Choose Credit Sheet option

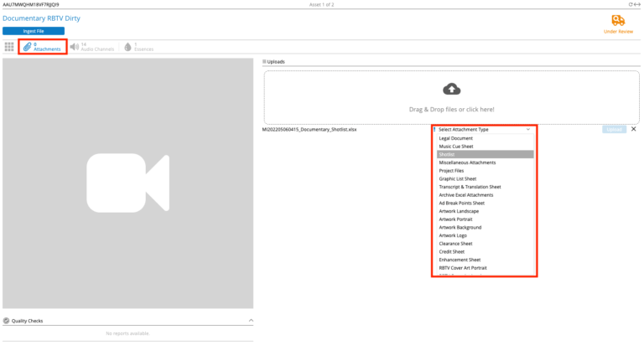click(485, 252)
